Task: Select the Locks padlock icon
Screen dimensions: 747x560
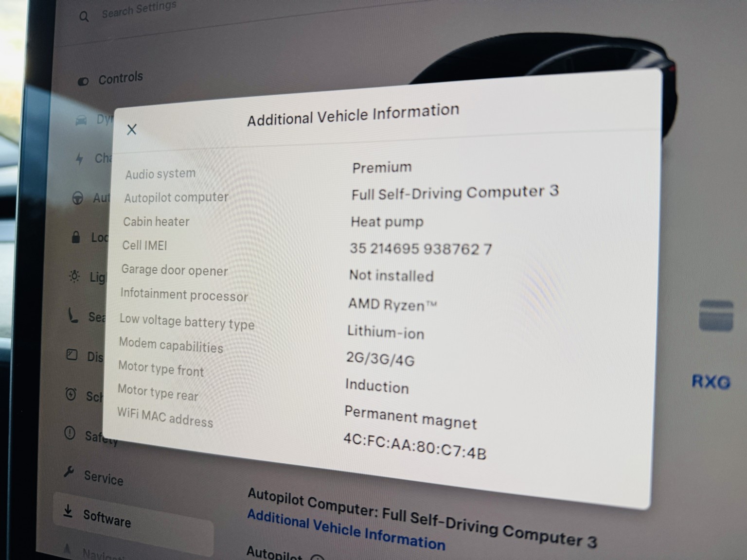Action: coord(76,237)
